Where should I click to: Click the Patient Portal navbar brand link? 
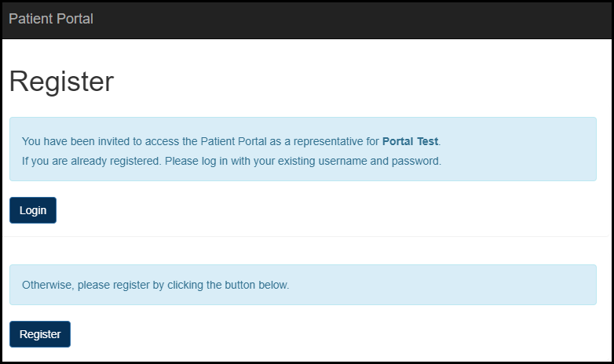(51, 19)
